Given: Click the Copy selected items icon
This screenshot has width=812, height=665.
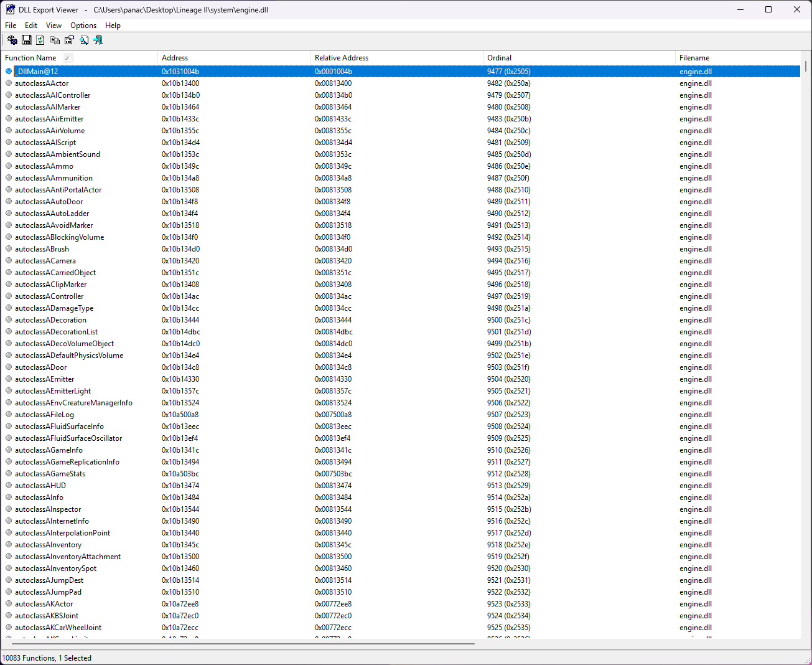Looking at the screenshot, I should pos(55,40).
